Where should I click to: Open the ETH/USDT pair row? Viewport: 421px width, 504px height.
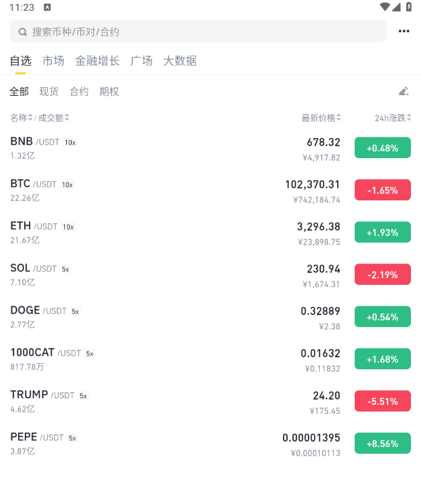[210, 233]
